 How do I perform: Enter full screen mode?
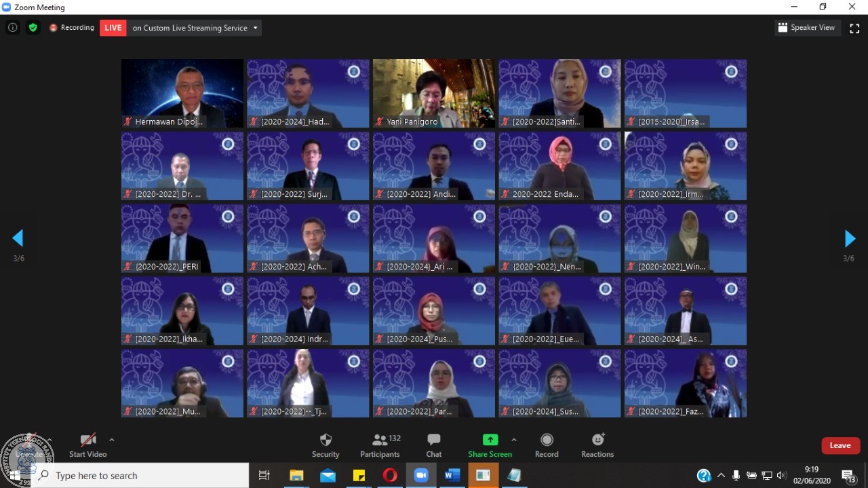pyautogui.click(x=854, y=28)
